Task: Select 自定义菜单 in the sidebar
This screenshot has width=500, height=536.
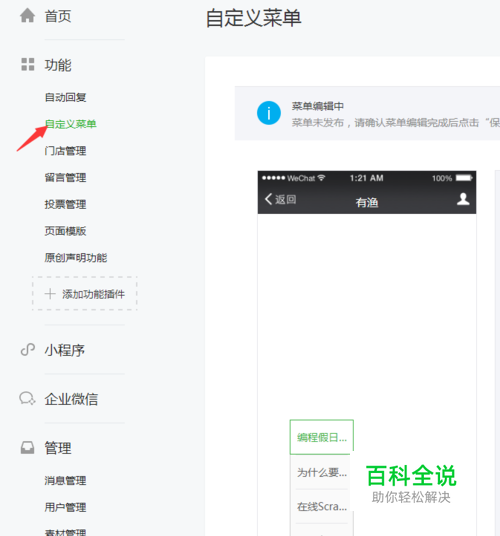Action: point(71,124)
